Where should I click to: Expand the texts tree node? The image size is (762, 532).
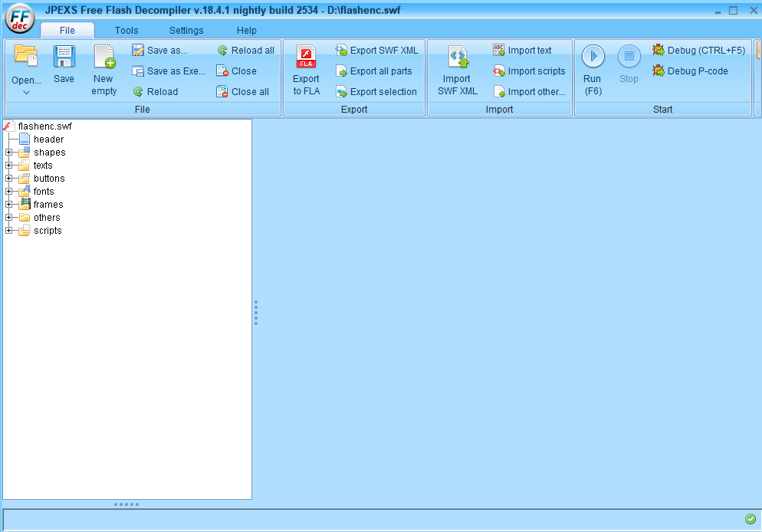8,166
